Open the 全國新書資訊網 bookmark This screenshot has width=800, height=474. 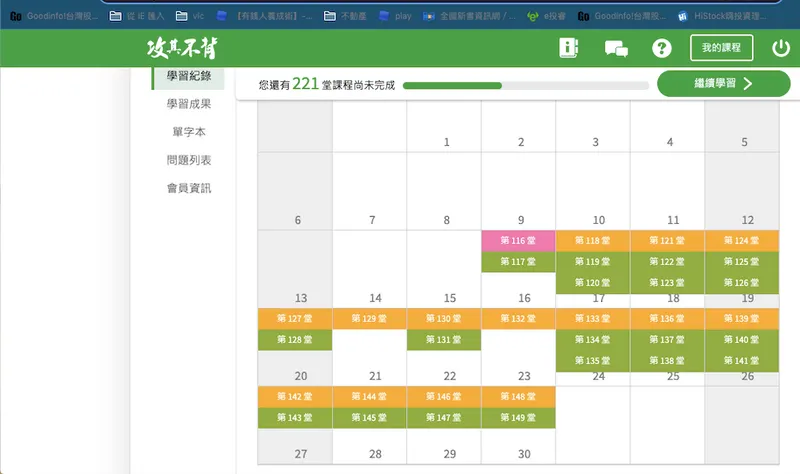[469, 16]
